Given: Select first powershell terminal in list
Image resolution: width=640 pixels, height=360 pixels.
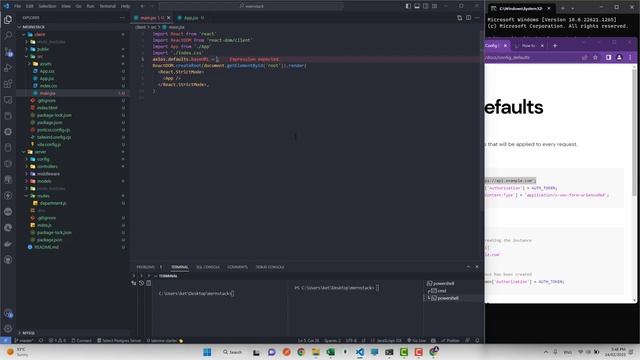Looking at the screenshot, I should click(x=443, y=283).
